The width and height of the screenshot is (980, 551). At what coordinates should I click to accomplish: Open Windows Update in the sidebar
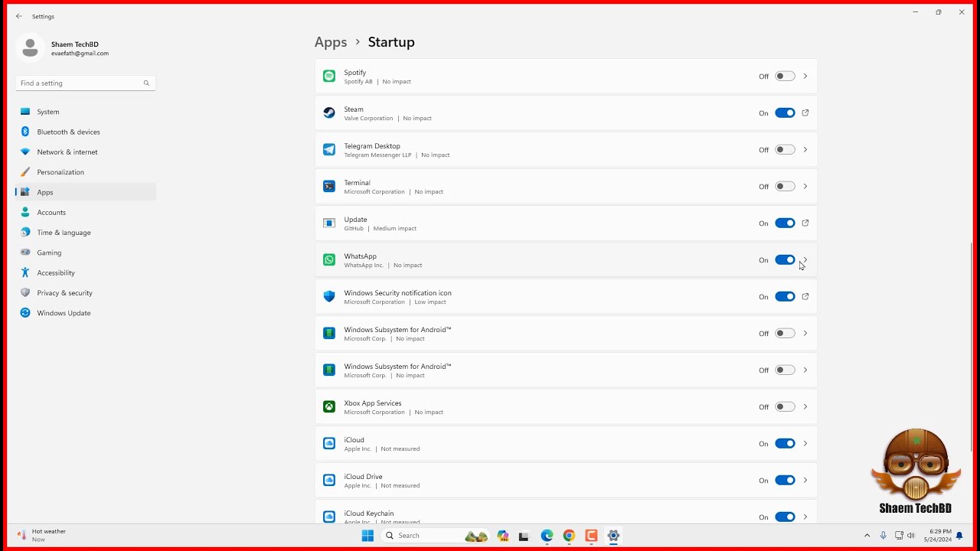point(85,313)
